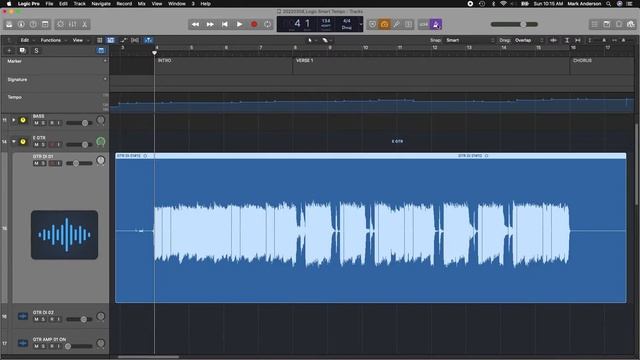Toggle the purple Metronome button
The width and height of the screenshot is (640, 360).
pos(436,24)
